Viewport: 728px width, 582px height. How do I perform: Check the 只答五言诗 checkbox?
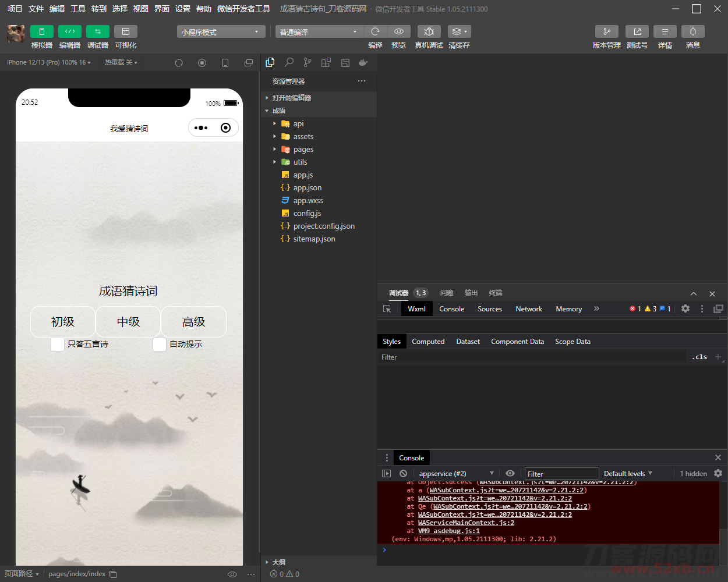57,344
